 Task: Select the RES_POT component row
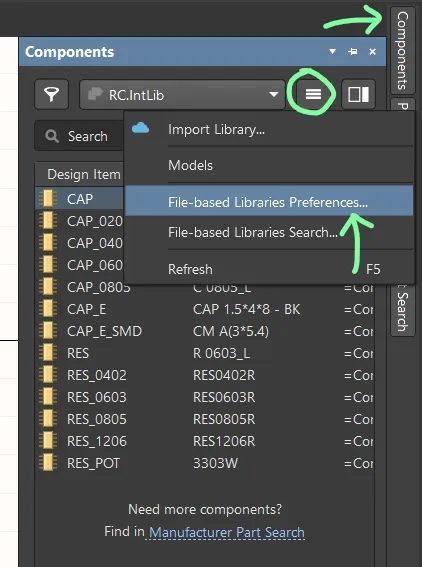click(206, 463)
